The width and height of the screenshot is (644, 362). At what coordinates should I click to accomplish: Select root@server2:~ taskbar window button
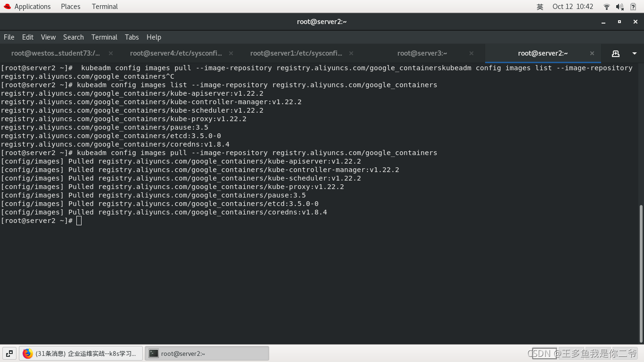click(207, 354)
